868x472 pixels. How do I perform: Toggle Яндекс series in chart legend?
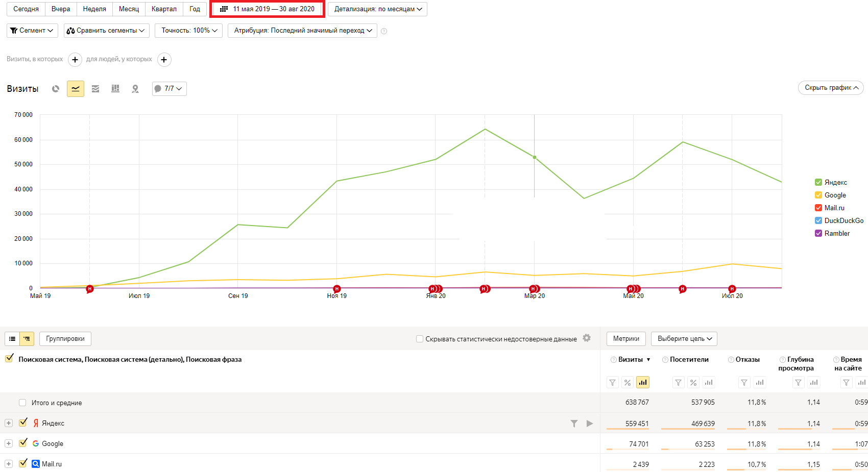(818, 182)
